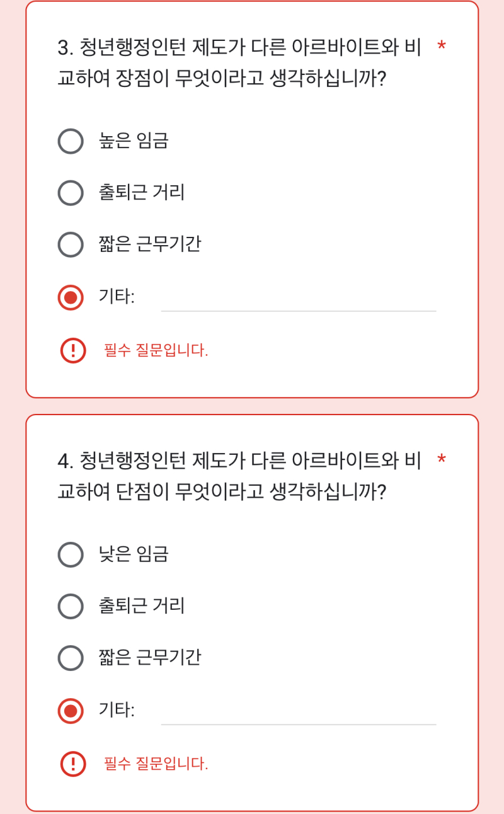The width and height of the screenshot is (504, 814).
Task: Click the error warning icon under question 4
Action: [x=73, y=764]
